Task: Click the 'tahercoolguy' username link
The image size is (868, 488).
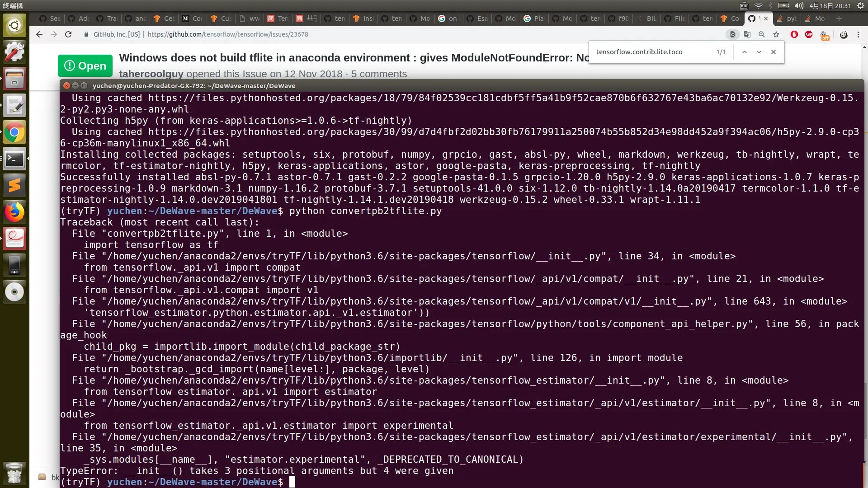Action: 151,73
